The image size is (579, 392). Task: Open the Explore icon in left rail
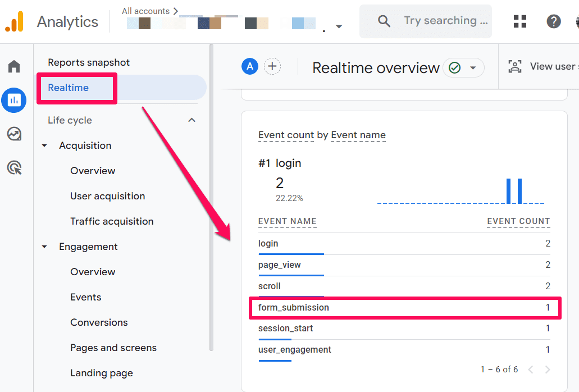point(14,134)
